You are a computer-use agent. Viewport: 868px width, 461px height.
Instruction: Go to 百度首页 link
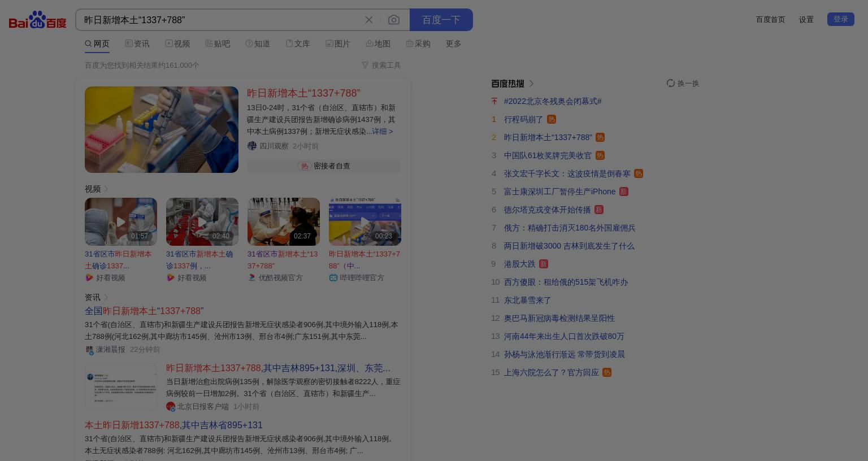(771, 19)
